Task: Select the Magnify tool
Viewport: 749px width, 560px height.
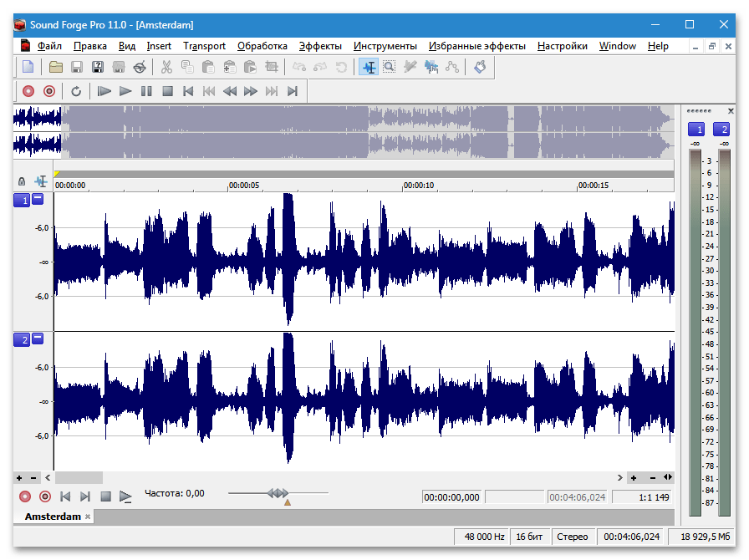Action: (390, 67)
